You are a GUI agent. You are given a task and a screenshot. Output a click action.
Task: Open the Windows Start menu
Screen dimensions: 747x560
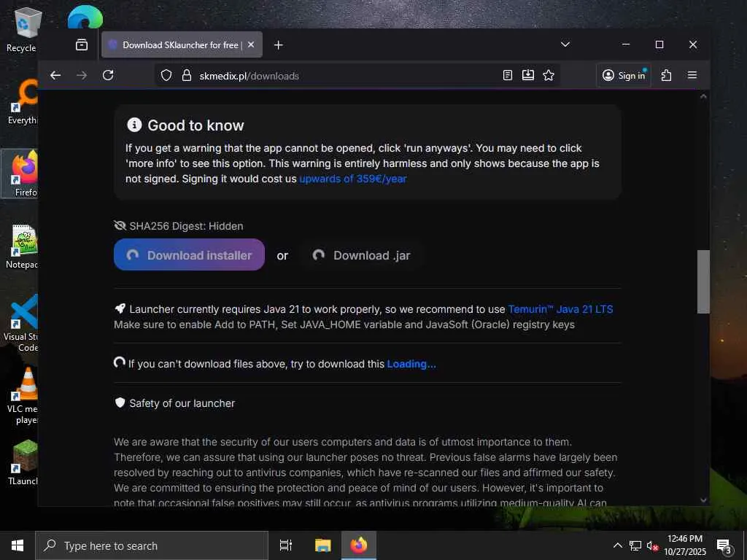click(x=18, y=545)
